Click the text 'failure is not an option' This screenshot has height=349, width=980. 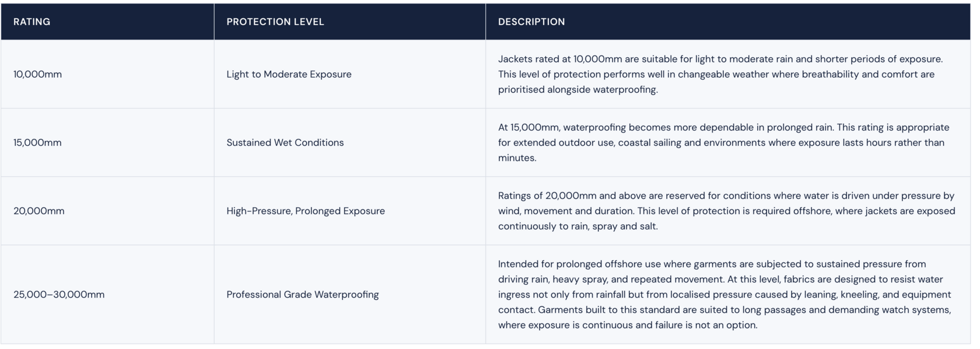coord(705,325)
